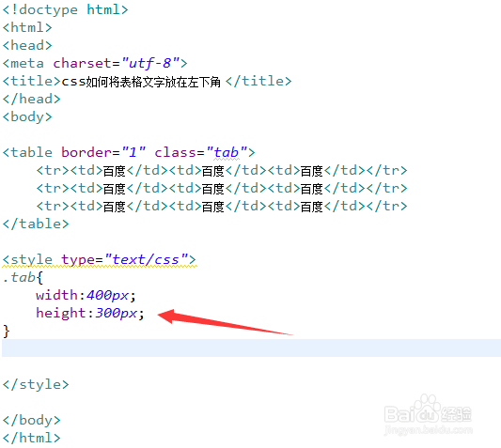Click the table border="1" class="tab" line

(x=129, y=152)
